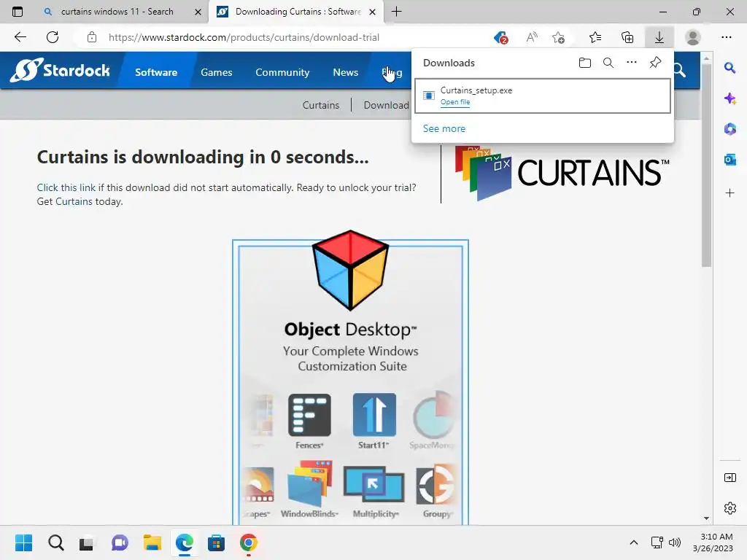
Task: Open taskbar Search
Action: point(55,542)
